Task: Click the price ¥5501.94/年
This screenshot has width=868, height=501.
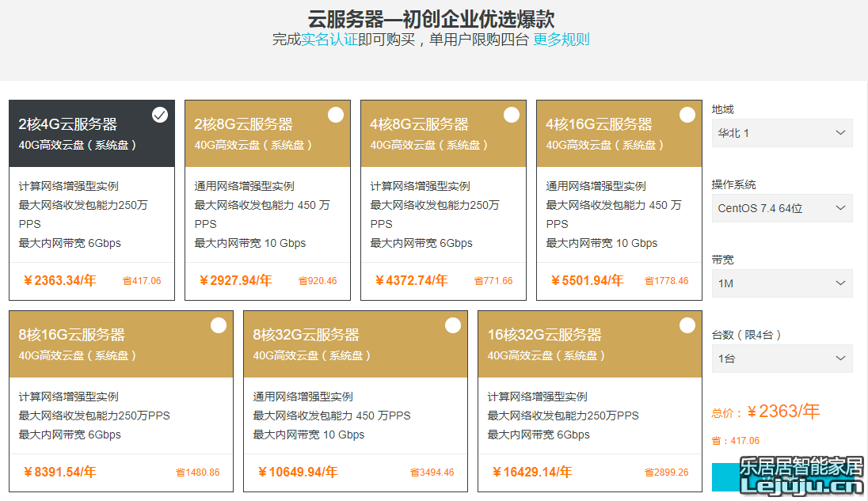Action: tap(588, 281)
